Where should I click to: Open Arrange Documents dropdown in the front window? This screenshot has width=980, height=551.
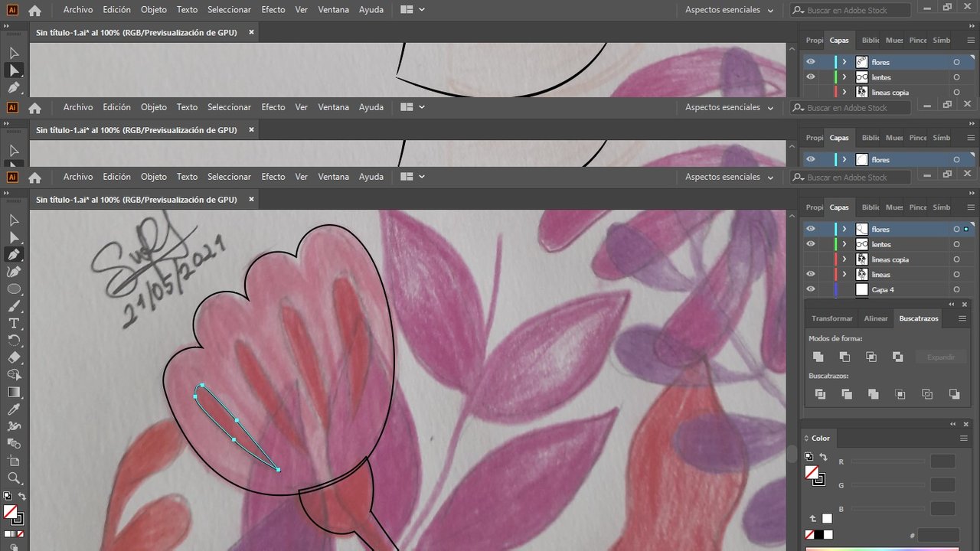413,177
